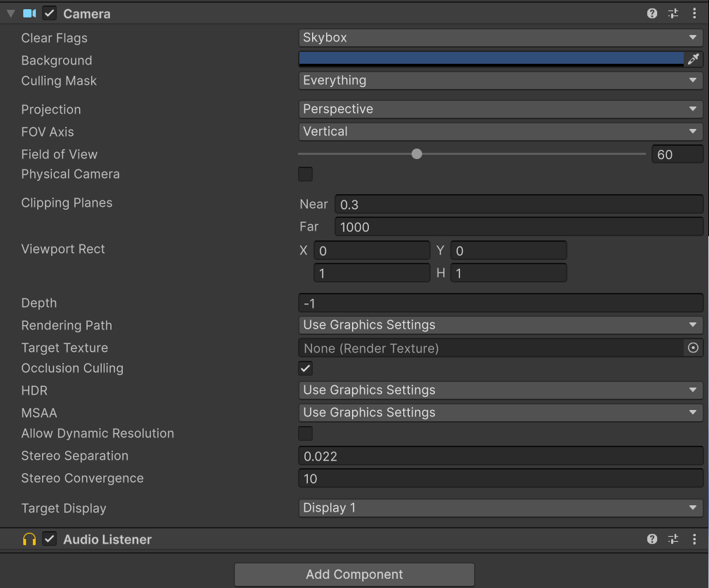This screenshot has height=588, width=709.
Task: Click the Background color swatch
Action: (491, 59)
